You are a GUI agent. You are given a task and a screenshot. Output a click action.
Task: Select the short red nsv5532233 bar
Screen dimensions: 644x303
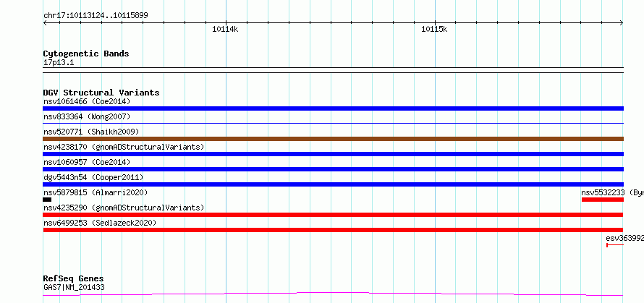[603, 200]
